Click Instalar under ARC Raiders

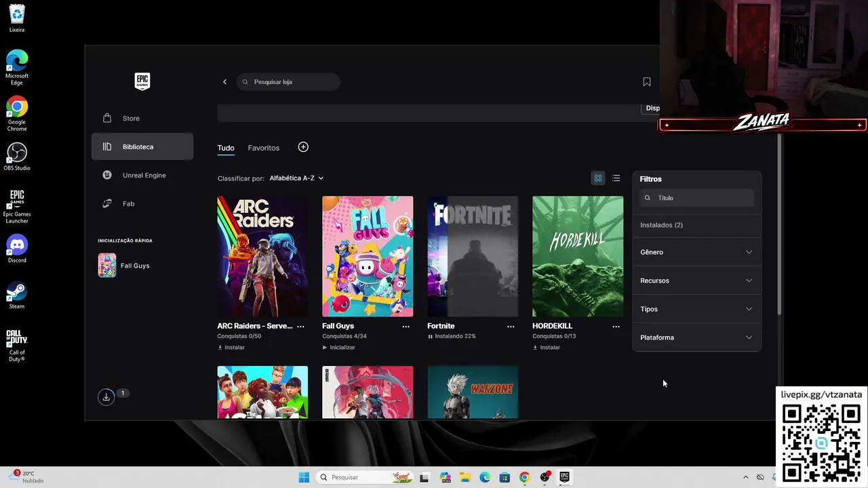(x=231, y=348)
